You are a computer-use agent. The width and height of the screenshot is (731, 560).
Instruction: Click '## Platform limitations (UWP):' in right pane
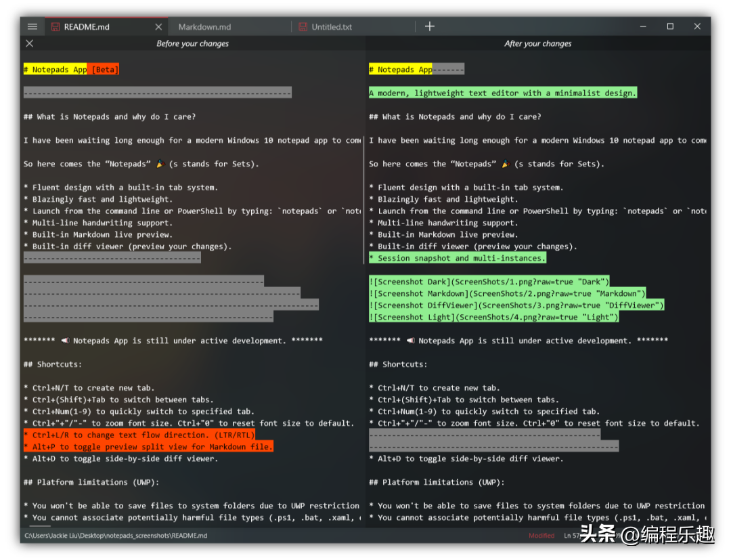point(437,482)
